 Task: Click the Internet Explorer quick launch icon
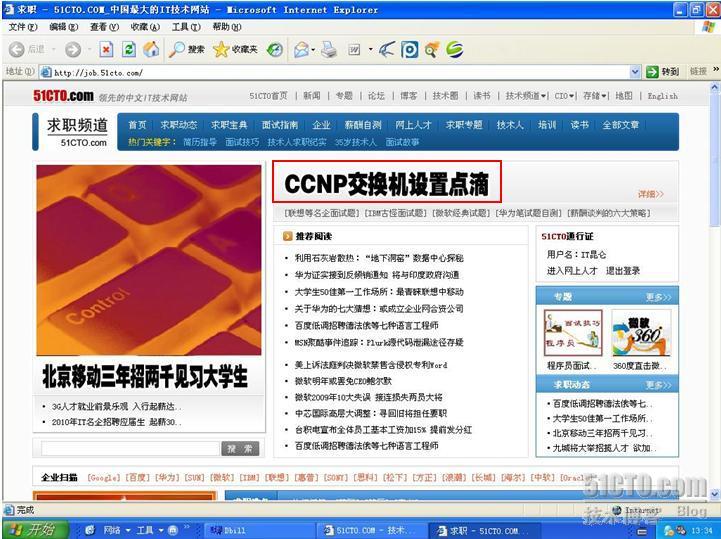[x=90, y=530]
